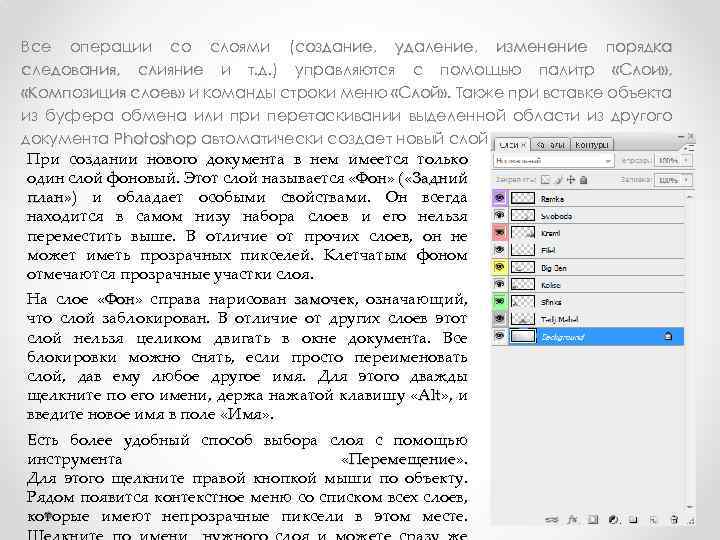Screen dimensions: 720x540
Task: Toggle visibility of the Koloss layer
Action: pos(500,284)
